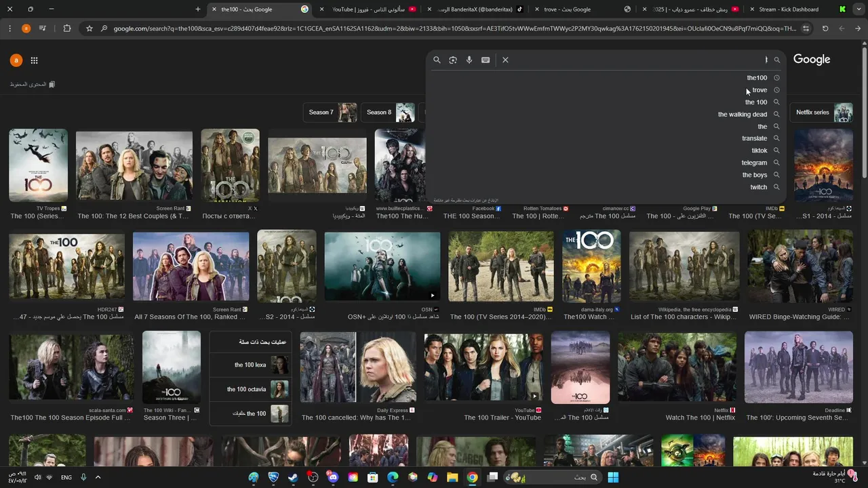Filter images by the Season 8 chip
Viewport: 868px width, 488px height.
click(x=388, y=113)
